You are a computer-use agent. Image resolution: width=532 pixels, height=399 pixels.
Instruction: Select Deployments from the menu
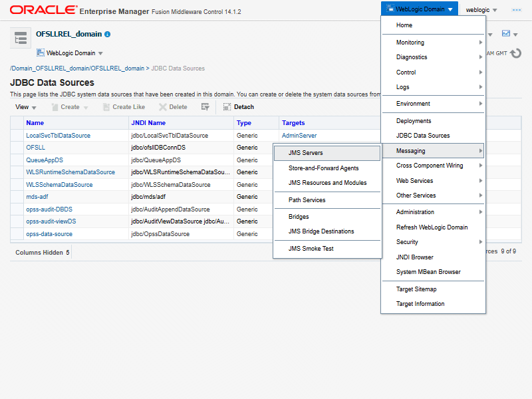pyautogui.click(x=434, y=121)
